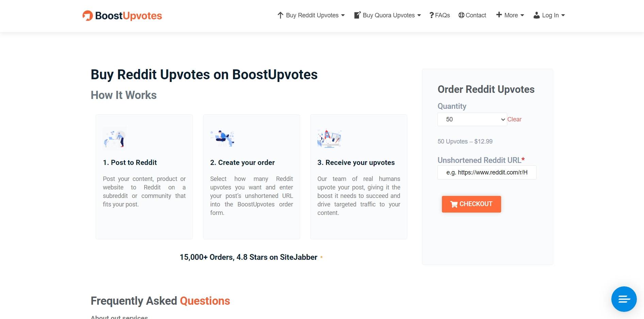Open the Contact page
This screenshot has height=319, width=644.
pos(472,15)
